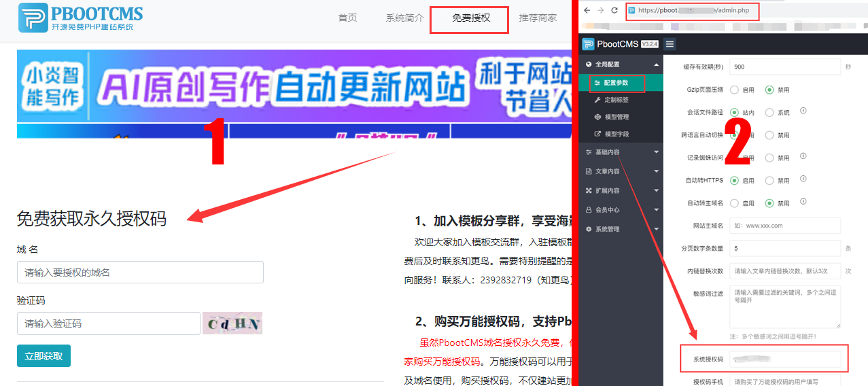Click info icon beside 自动转主域名
Screen dimensions: 868x386
coord(803,202)
